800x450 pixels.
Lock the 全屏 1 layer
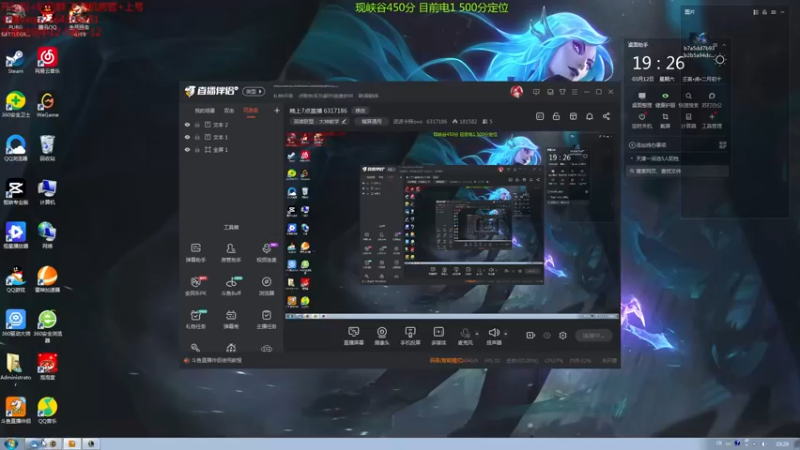pos(197,149)
